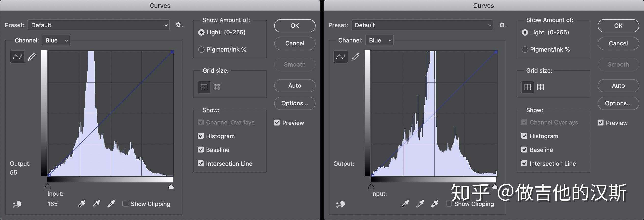This screenshot has width=644, height=220.
Task: Open the Channel dropdown in right dialog
Action: click(x=379, y=40)
